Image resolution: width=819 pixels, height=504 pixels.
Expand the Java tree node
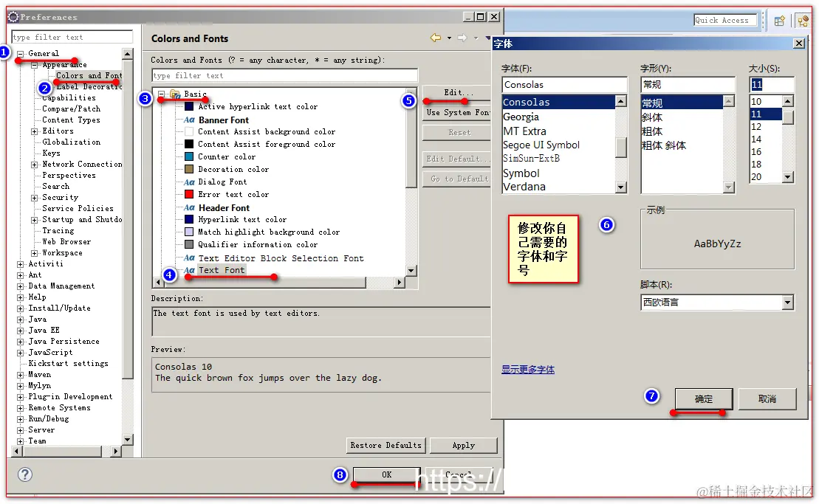pyautogui.click(x=21, y=320)
